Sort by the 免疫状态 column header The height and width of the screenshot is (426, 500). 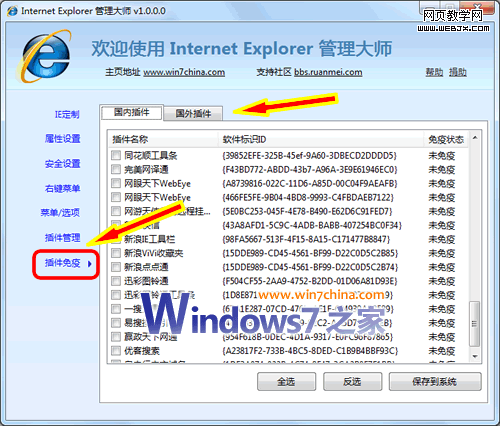tap(446, 139)
